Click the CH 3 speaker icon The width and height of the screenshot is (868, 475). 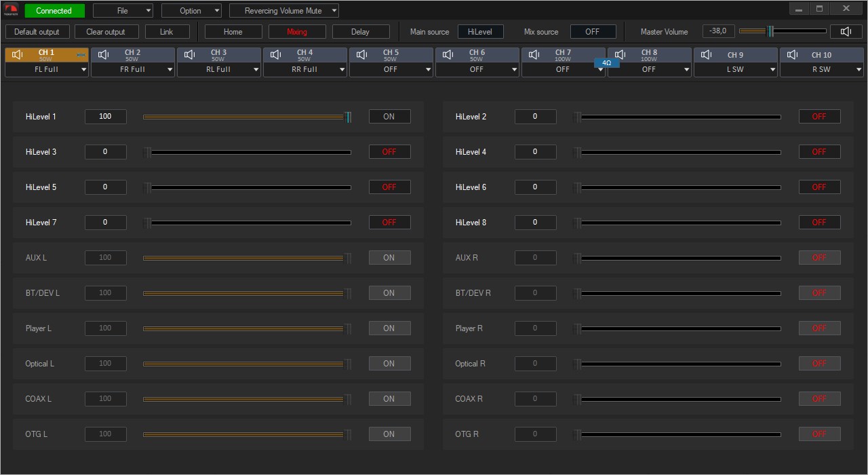[x=190, y=54]
